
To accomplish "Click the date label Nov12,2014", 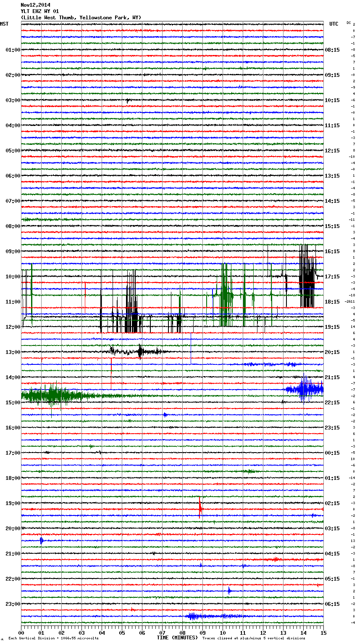I will (35, 5).
